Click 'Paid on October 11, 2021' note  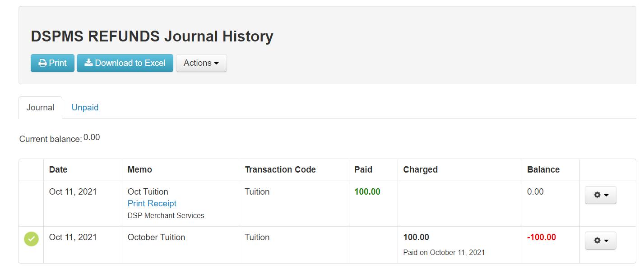point(444,252)
